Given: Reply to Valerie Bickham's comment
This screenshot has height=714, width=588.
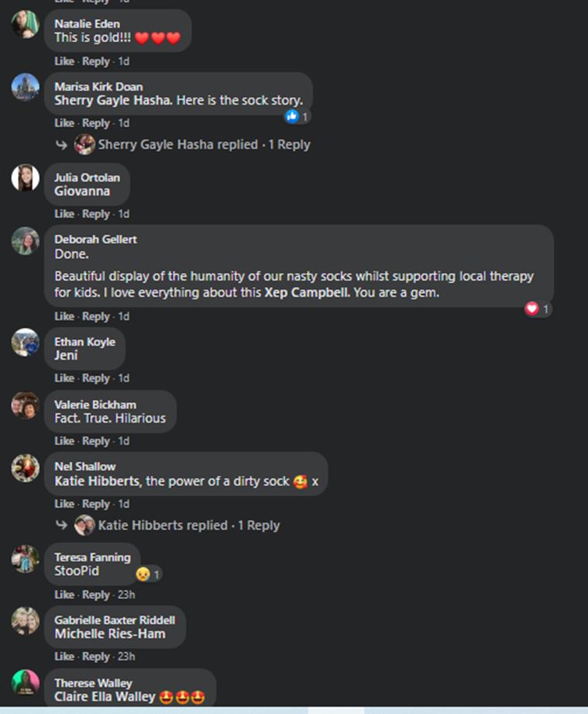Looking at the screenshot, I should [x=96, y=441].
